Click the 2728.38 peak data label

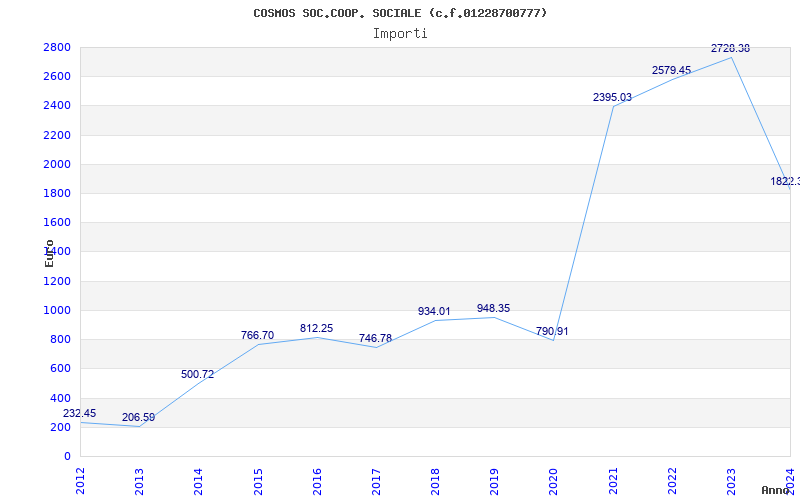click(731, 48)
